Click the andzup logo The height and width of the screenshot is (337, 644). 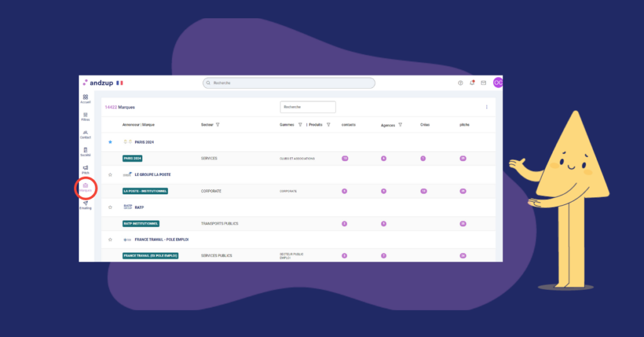point(97,83)
